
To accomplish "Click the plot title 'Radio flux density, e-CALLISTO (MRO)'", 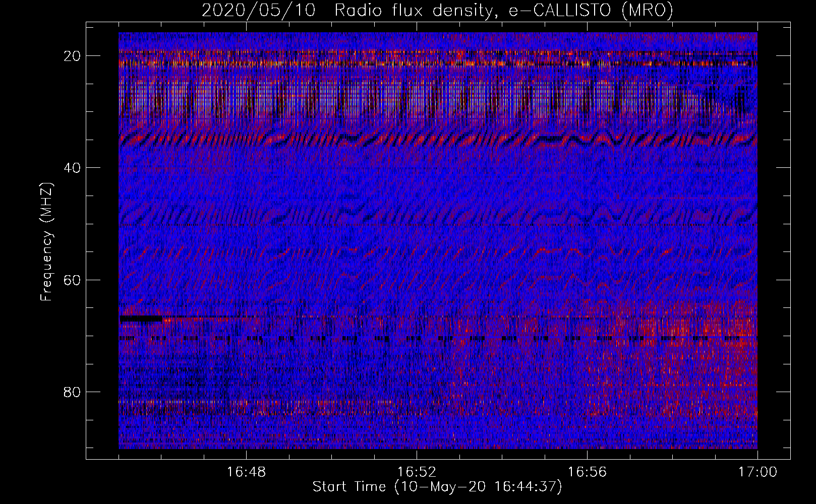I will [x=503, y=11].
